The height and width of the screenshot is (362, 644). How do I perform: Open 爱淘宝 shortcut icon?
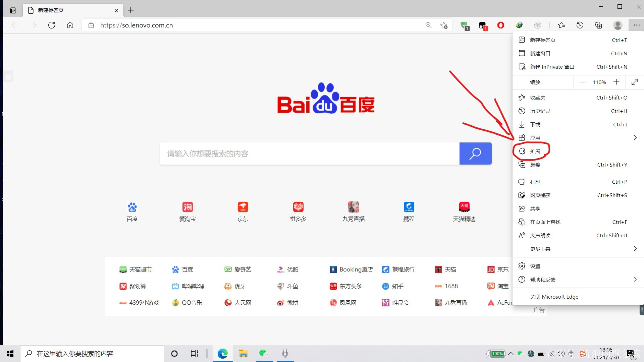coord(187,207)
